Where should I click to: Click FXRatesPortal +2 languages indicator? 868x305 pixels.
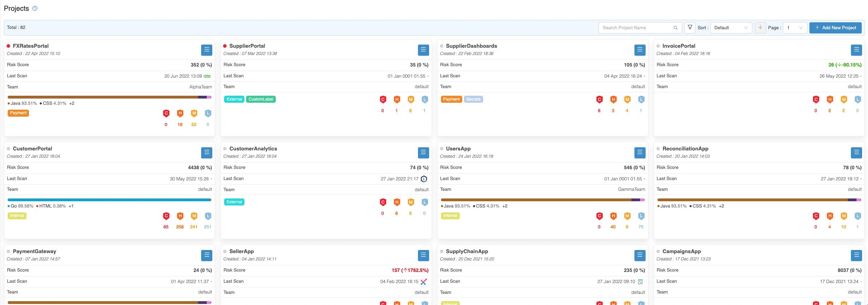[x=71, y=103]
